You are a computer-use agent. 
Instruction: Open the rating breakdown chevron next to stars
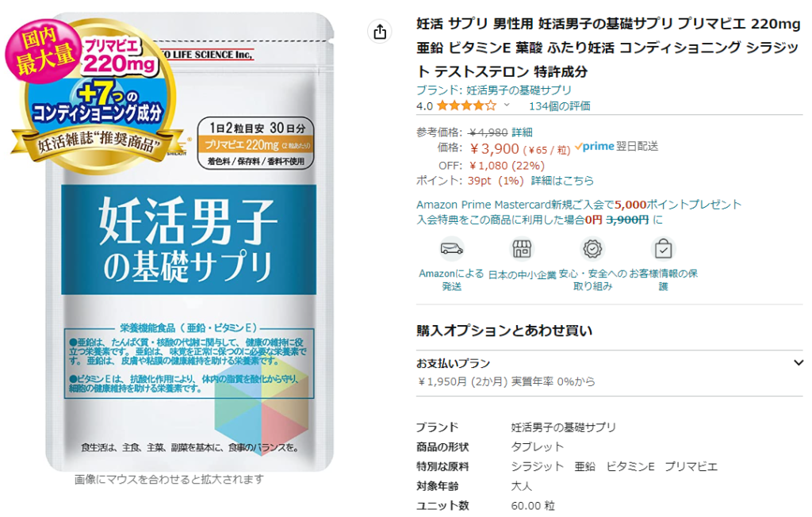point(507,105)
